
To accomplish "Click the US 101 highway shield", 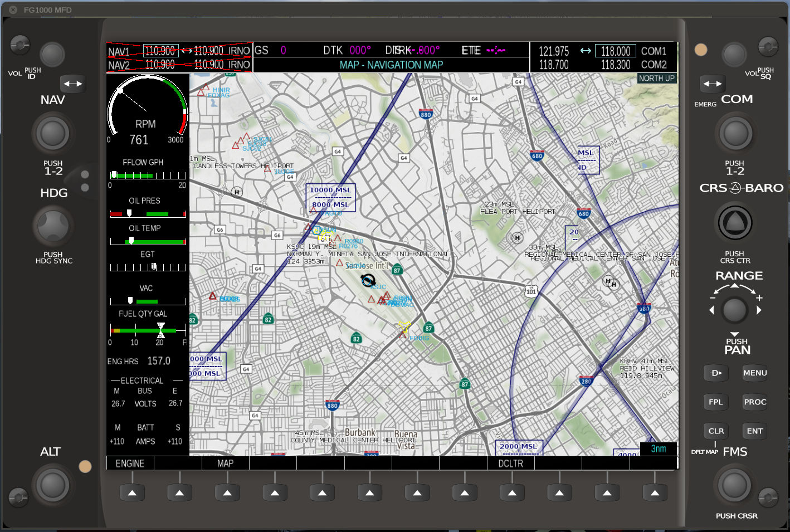I will pyautogui.click(x=531, y=291).
